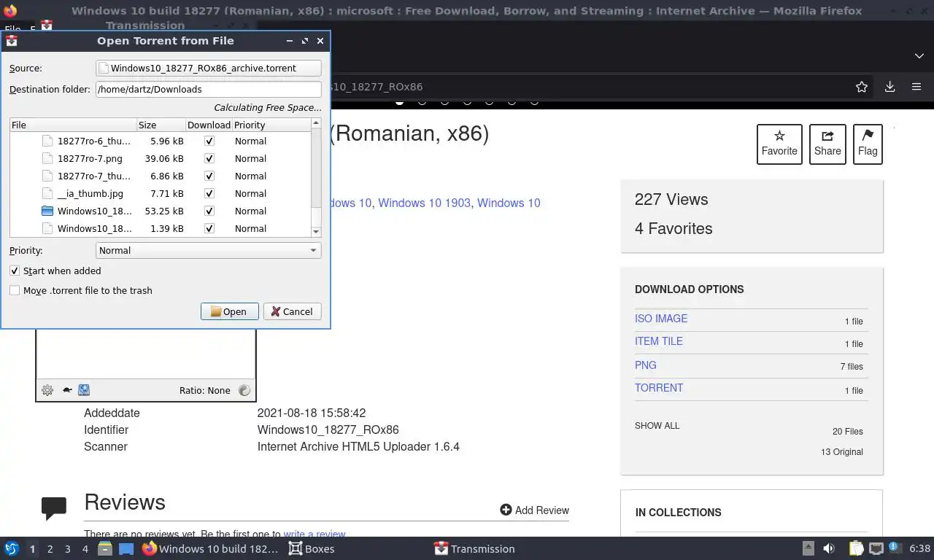Click the eject/upload tray icon near volume
Screen dimensions: 934x560
coord(808,548)
